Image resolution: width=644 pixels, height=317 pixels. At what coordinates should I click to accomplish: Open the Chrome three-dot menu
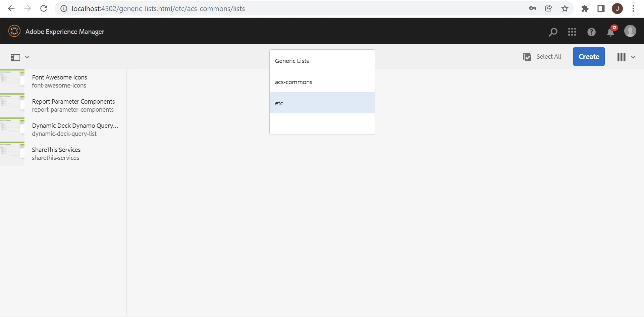(633, 8)
